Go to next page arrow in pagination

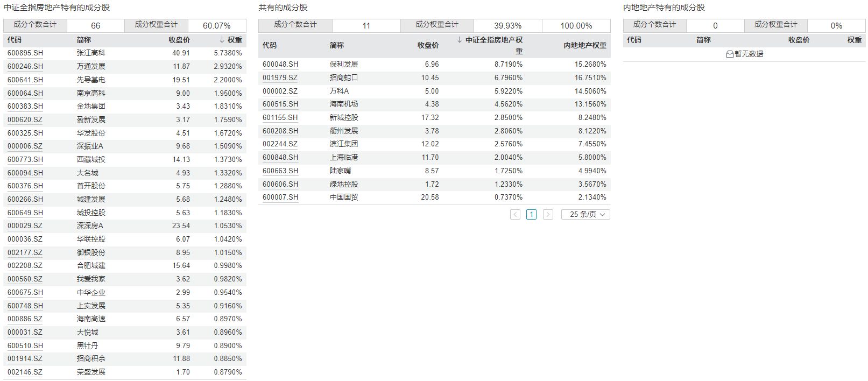coord(548,214)
